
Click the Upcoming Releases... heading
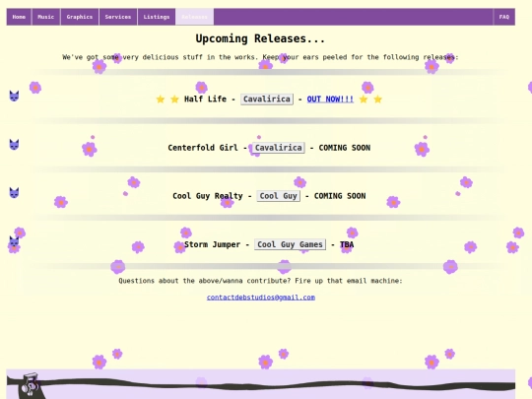pyautogui.click(x=260, y=38)
